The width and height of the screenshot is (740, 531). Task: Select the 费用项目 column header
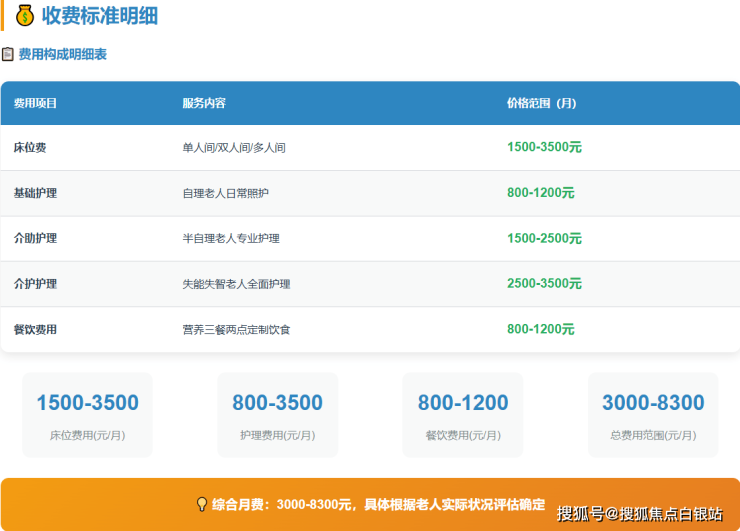pos(35,103)
